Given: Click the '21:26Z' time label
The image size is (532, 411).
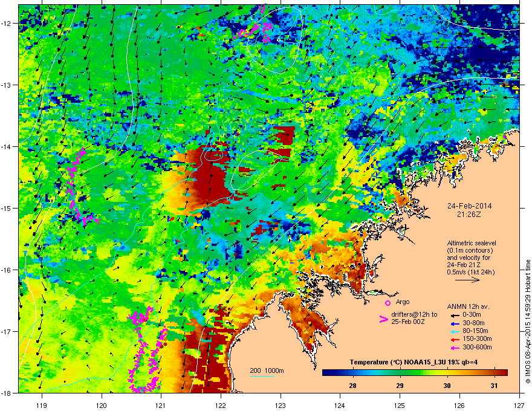Looking at the screenshot, I should (x=469, y=215).
